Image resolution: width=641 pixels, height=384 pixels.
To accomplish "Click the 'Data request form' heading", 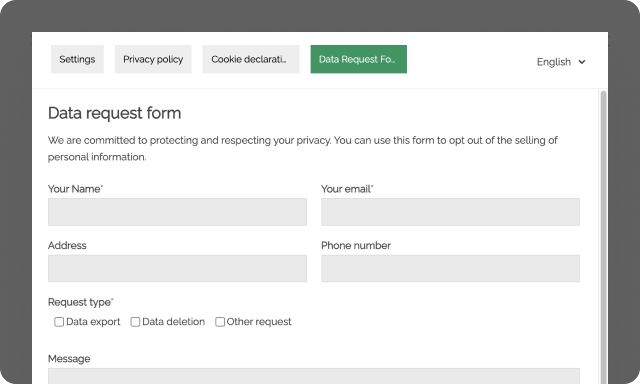I will tap(114, 113).
